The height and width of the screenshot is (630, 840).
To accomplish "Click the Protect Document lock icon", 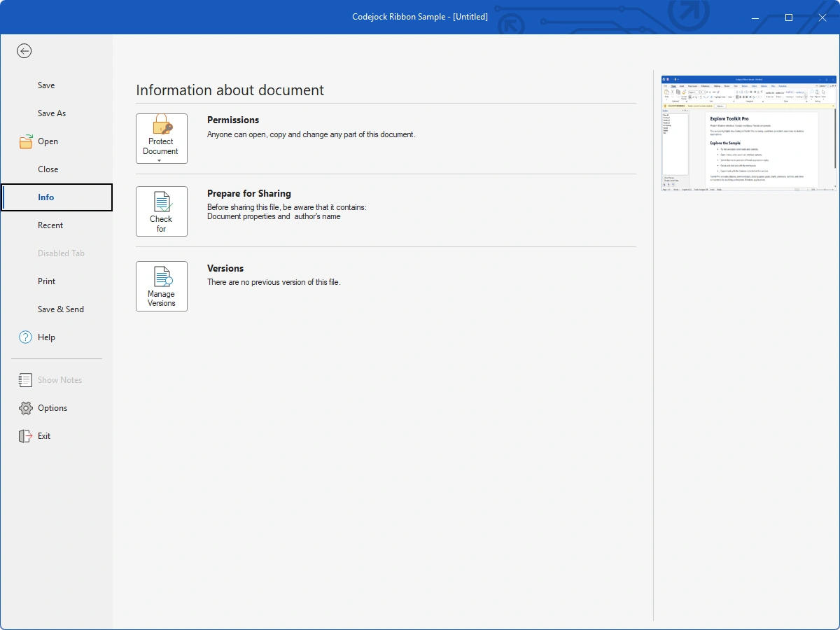I will pos(162,125).
